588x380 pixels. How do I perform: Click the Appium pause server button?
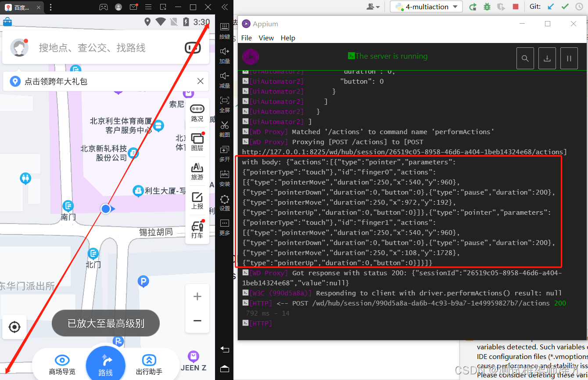569,58
